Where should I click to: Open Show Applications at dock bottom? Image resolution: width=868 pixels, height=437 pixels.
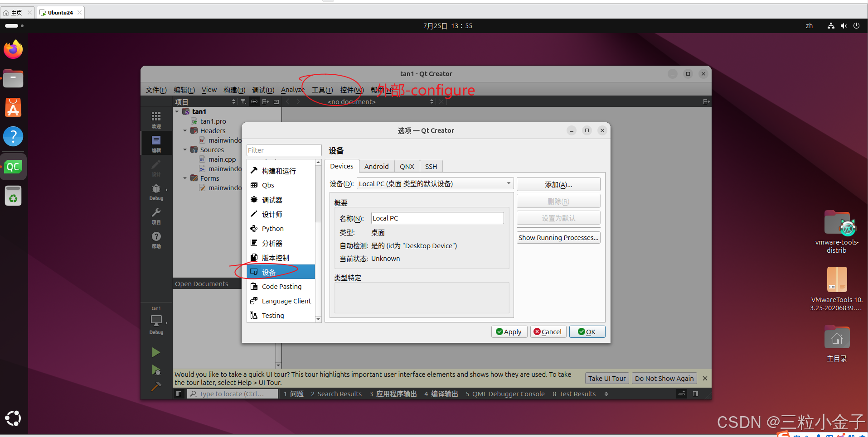click(x=13, y=418)
